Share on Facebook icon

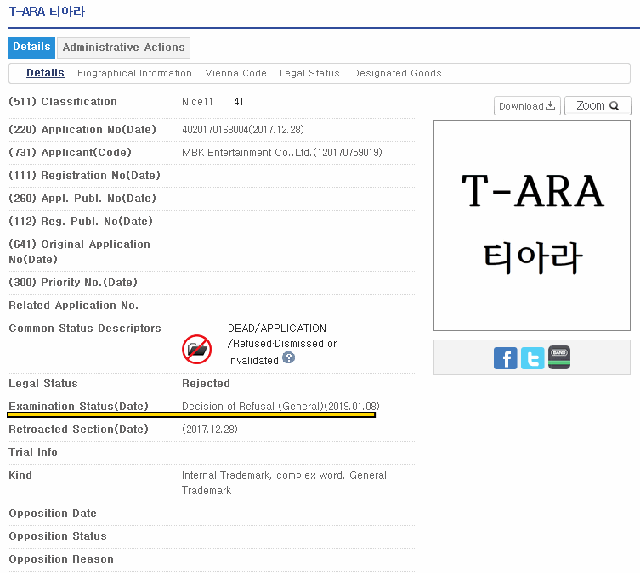click(x=505, y=358)
